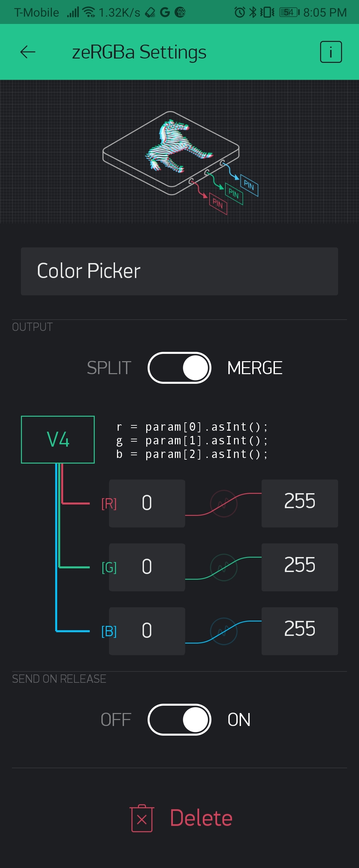The image size is (359, 868).
Task: Tap the ON label for send on release
Action: pos(239,719)
